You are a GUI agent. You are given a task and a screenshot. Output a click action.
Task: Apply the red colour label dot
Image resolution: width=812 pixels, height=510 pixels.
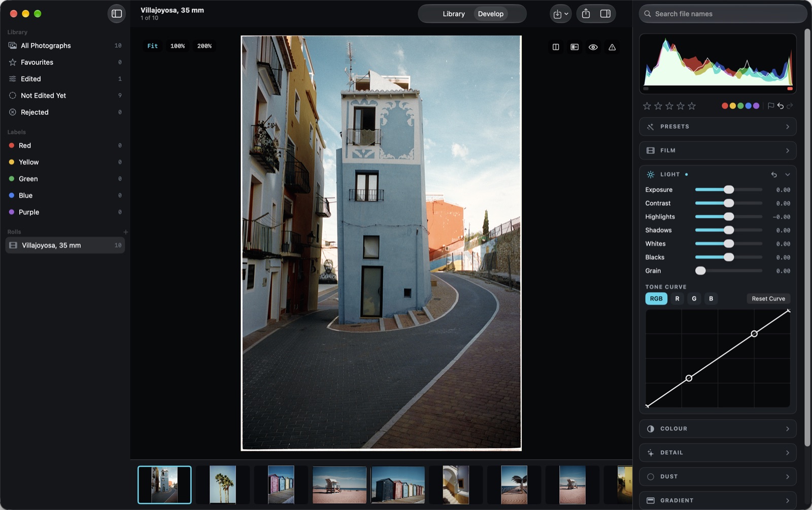click(x=725, y=106)
